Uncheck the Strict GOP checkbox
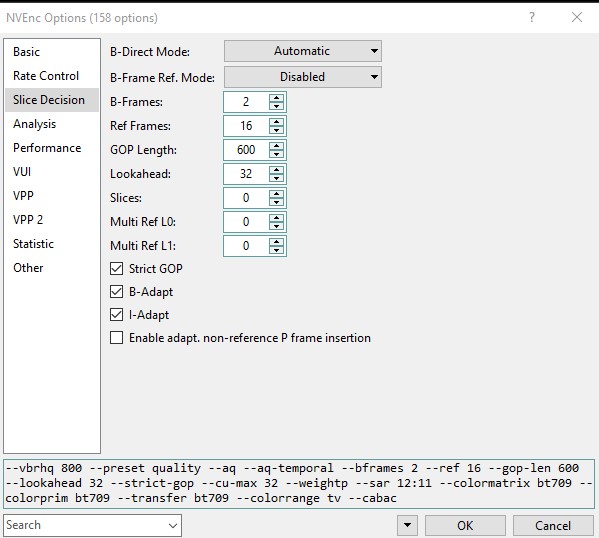 pos(117,269)
